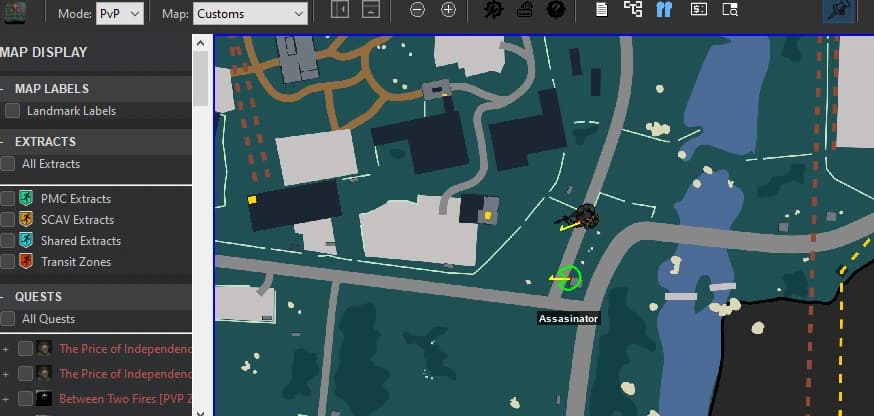Open the document page icon

click(601, 9)
